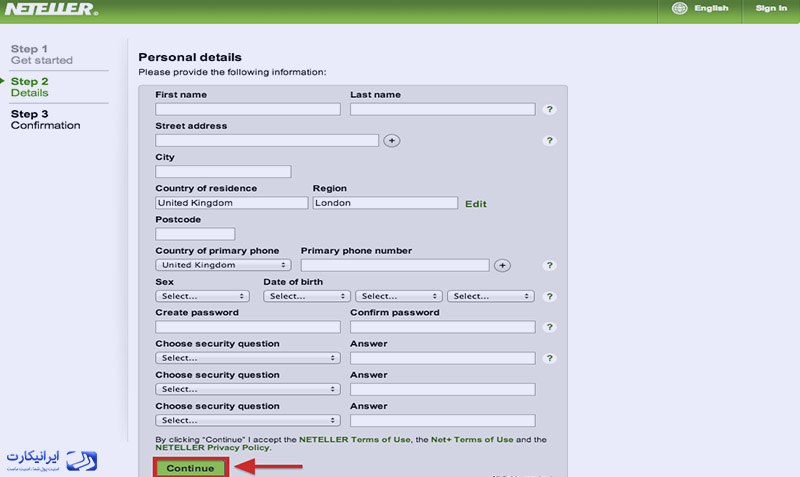The width and height of the screenshot is (800, 477).
Task: Click help icon beside first security Answer
Action: [549, 358]
